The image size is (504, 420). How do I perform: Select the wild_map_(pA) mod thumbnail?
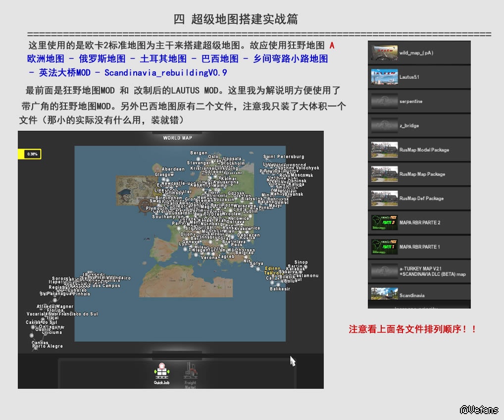(x=384, y=52)
